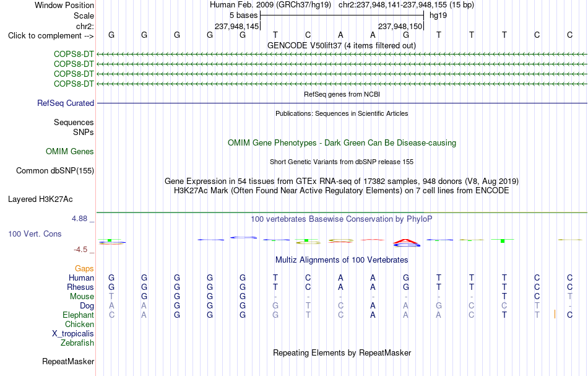Click the 237,948,150 ruler coordinate
This screenshot has width=588, height=376.
click(400, 26)
